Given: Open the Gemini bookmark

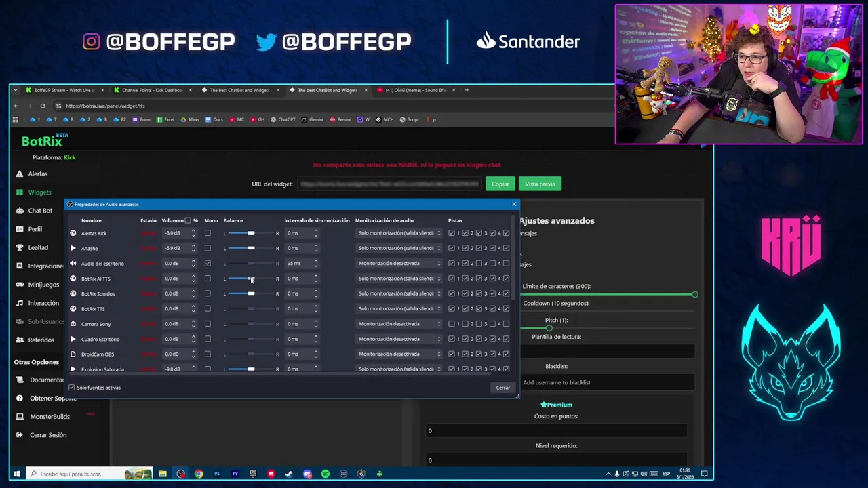Looking at the screenshot, I should (x=313, y=119).
